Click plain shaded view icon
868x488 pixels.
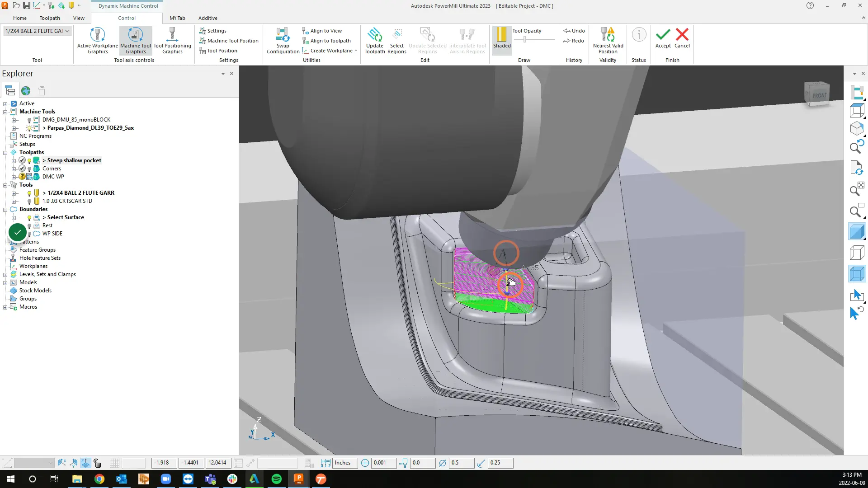(857, 232)
